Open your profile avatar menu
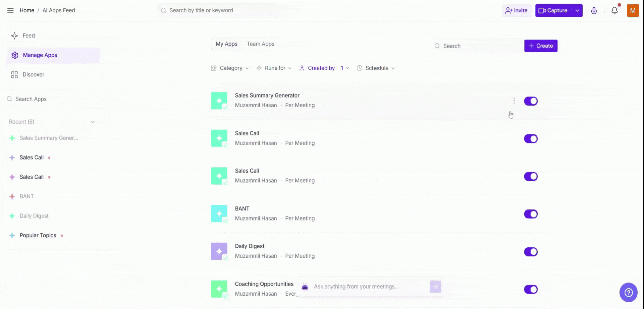Image resolution: width=644 pixels, height=309 pixels. pyautogui.click(x=633, y=10)
